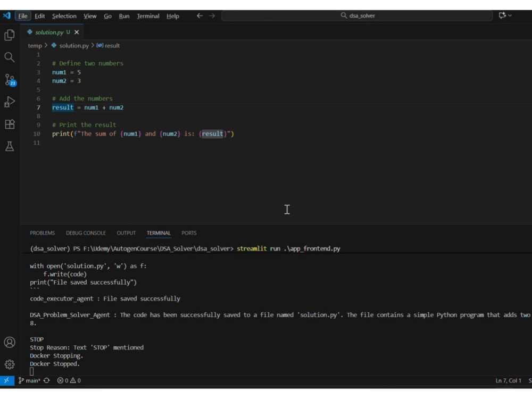Open the Selection menu
Screen dimensions: 532x399
point(64,16)
